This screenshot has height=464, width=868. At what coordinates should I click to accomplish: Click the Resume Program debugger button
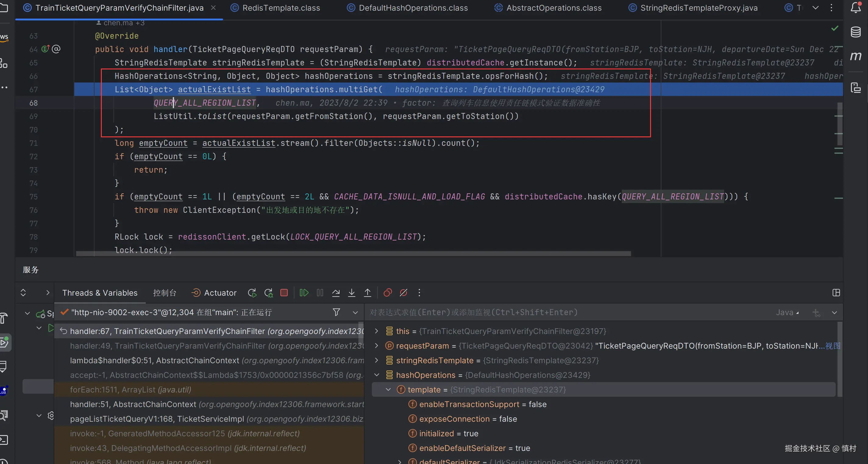[x=304, y=293]
